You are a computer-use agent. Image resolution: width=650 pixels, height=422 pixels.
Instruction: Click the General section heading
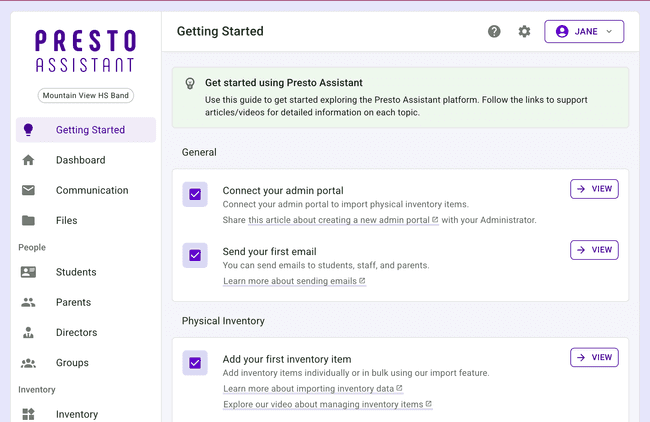(199, 152)
